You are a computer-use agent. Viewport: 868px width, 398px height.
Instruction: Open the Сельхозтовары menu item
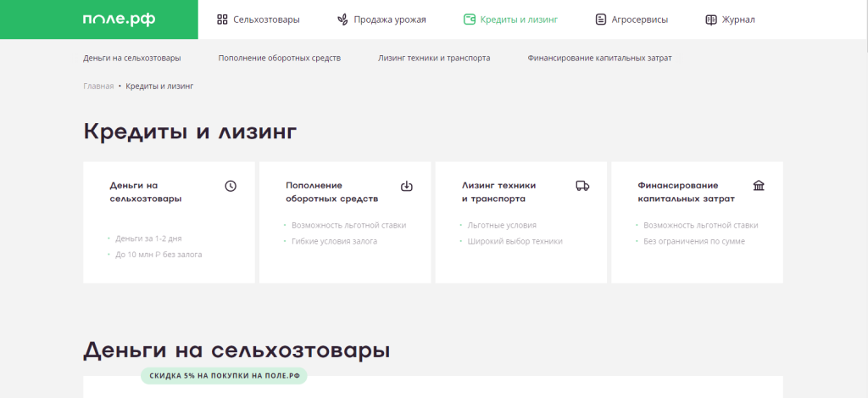(266, 20)
